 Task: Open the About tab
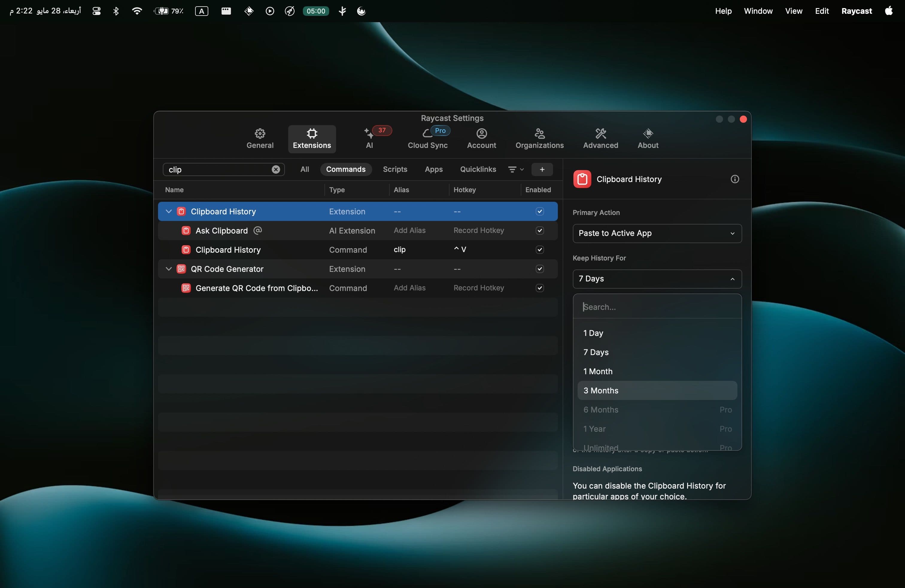pyautogui.click(x=648, y=139)
